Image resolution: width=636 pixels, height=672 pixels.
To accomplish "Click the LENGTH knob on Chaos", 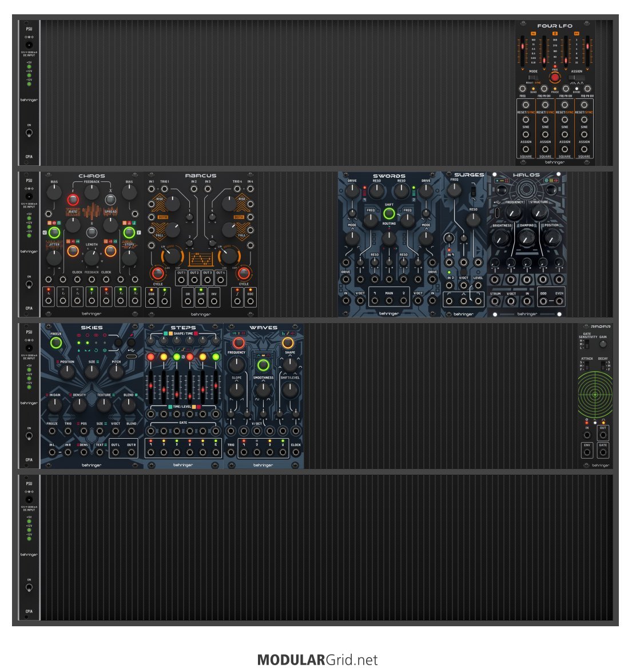I will click(92, 257).
